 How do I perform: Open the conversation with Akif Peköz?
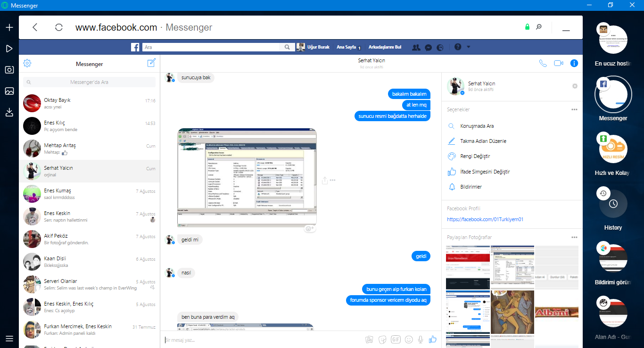90,239
